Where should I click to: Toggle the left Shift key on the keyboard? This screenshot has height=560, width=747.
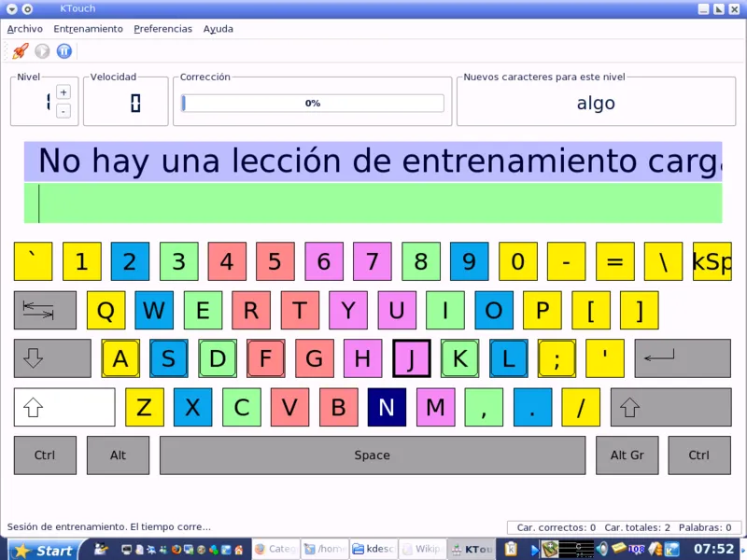(x=63, y=407)
